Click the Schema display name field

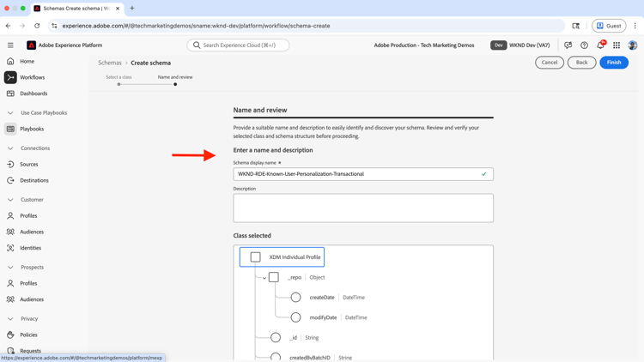[x=363, y=174]
